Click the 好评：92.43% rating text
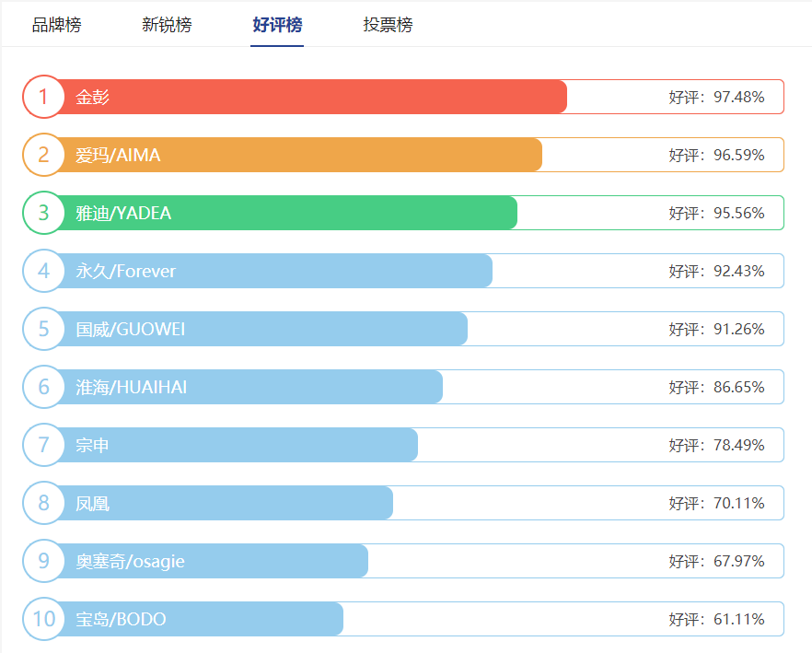 tap(716, 271)
